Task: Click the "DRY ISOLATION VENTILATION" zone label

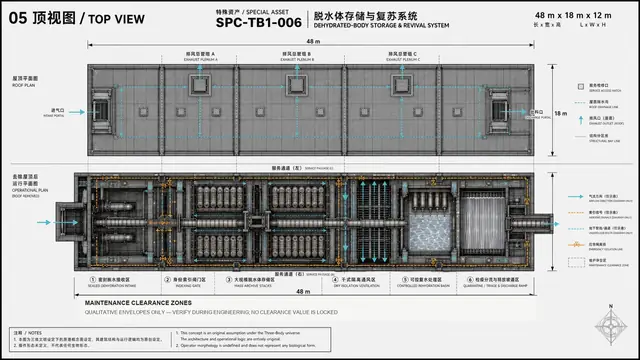Action: [x=357, y=286]
